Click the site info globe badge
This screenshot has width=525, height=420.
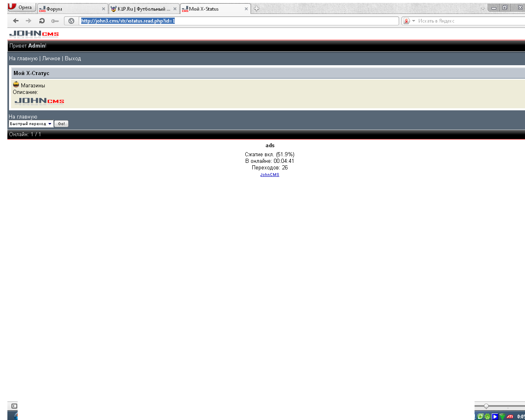71,21
